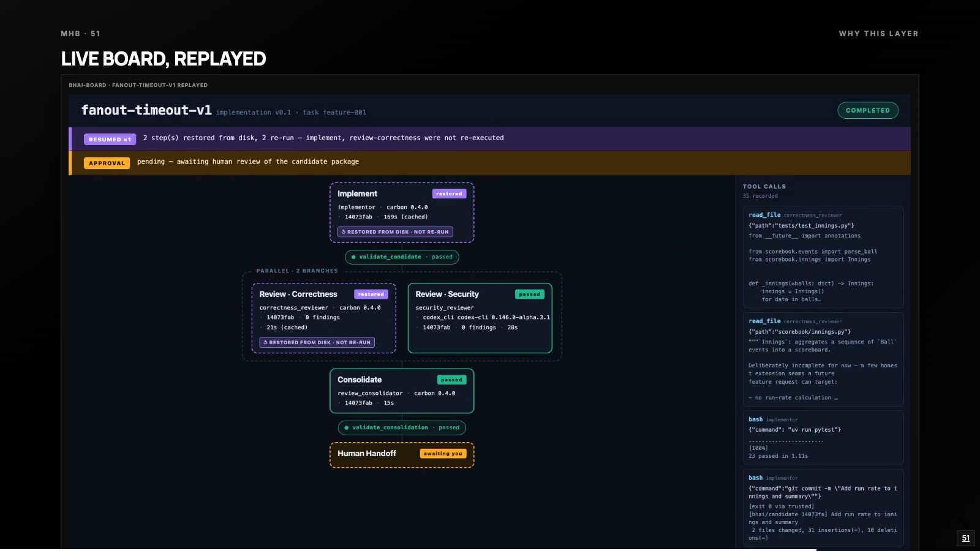Select the 'restored' badge on Review · Correctness

371,294
